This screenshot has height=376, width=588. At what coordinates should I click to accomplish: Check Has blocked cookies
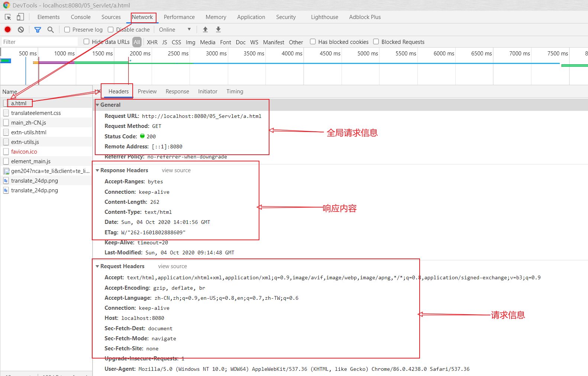point(313,42)
